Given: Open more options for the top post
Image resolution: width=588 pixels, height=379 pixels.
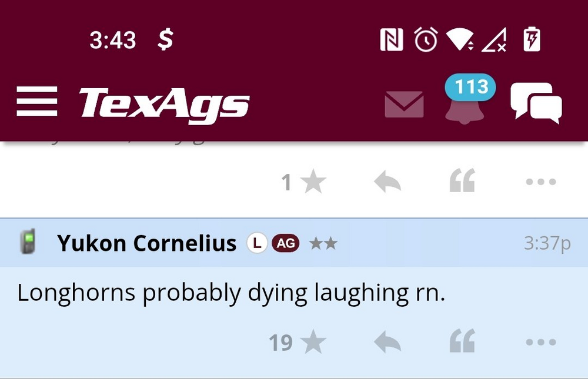Looking at the screenshot, I should 540,182.
